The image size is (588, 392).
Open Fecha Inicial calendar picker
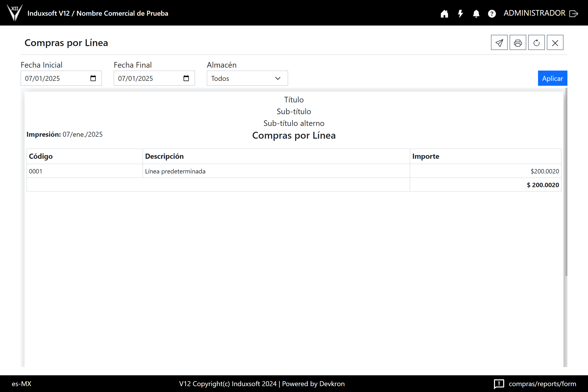pos(93,78)
